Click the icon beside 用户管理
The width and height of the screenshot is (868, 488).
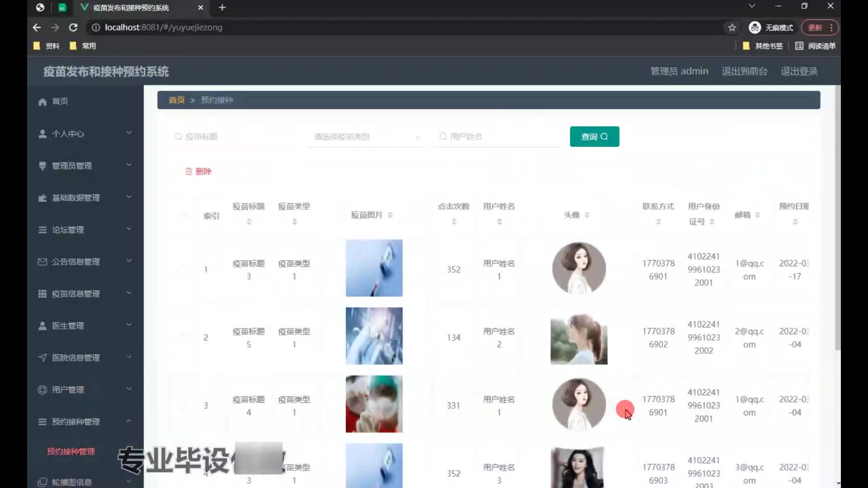click(42, 389)
